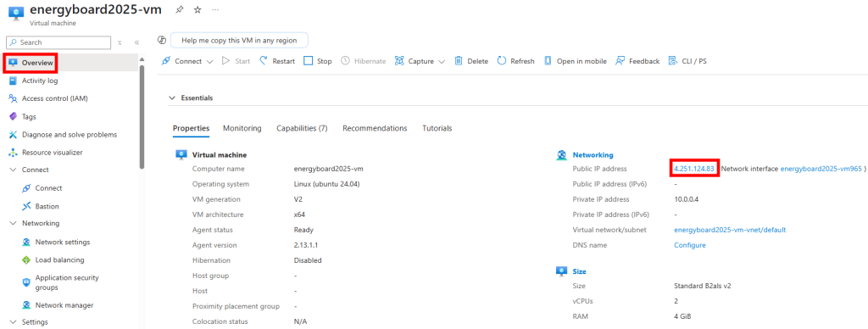Switch to the Monitoring tab

click(x=242, y=128)
